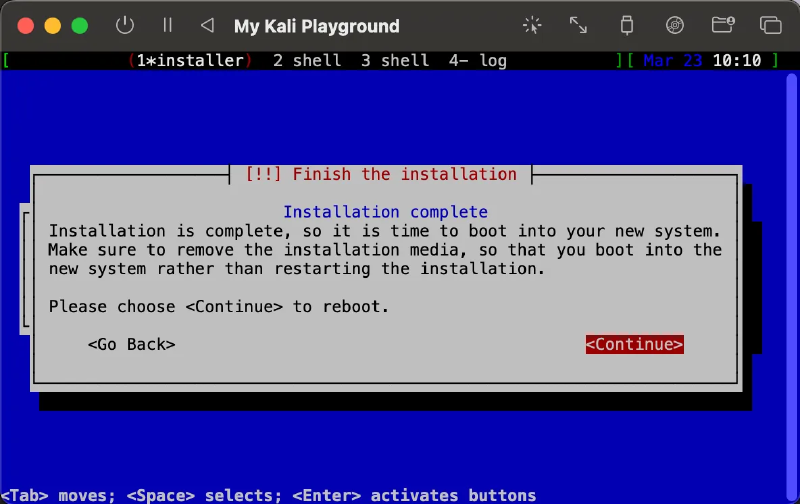Toggle mouse cursor capture icon
The width and height of the screenshot is (800, 504).
(532, 26)
